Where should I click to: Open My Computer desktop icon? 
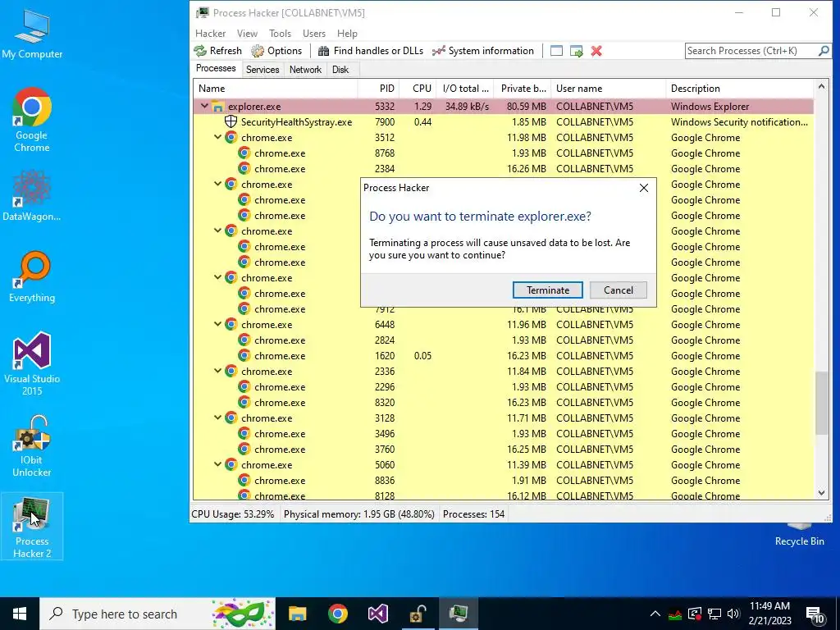click(x=32, y=33)
